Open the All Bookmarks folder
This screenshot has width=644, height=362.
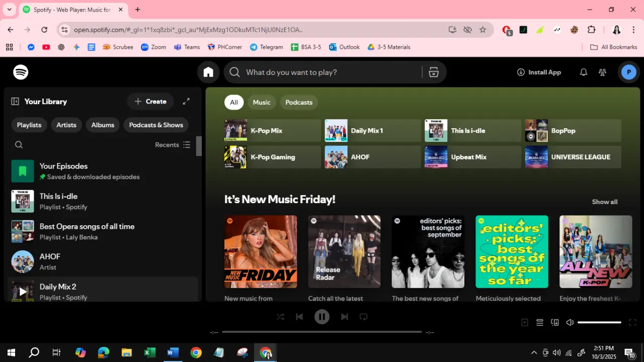click(613, 47)
